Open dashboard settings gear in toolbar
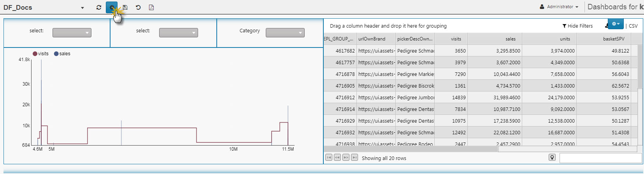The image size is (644, 174). pyautogui.click(x=112, y=7)
